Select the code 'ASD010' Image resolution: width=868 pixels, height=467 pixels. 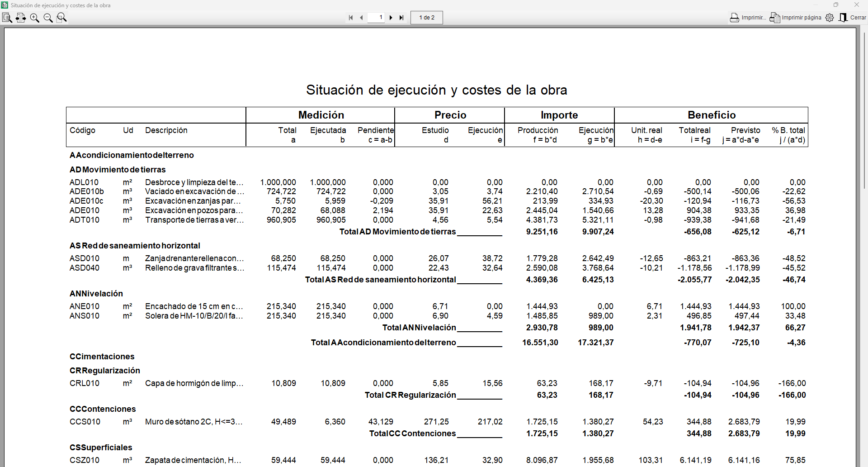pyautogui.click(x=84, y=258)
